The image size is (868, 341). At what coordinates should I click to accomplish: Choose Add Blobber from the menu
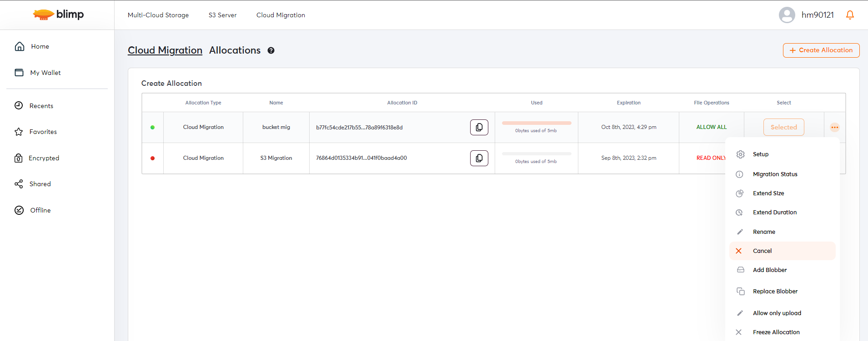(769, 270)
